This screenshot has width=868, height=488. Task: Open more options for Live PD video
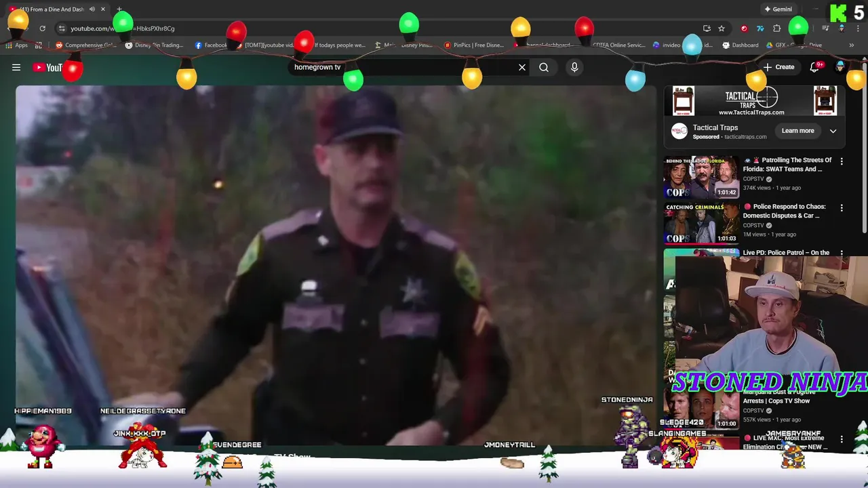[842, 253]
